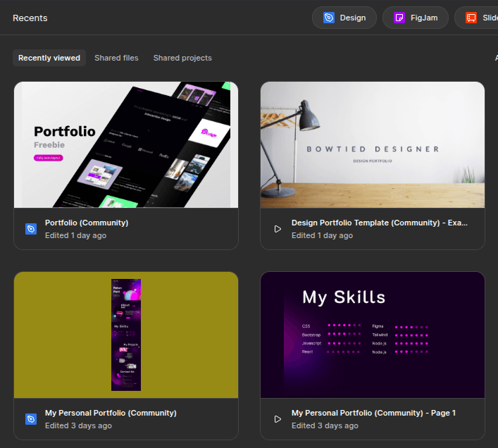Switch to the Shared files tab

click(x=116, y=58)
